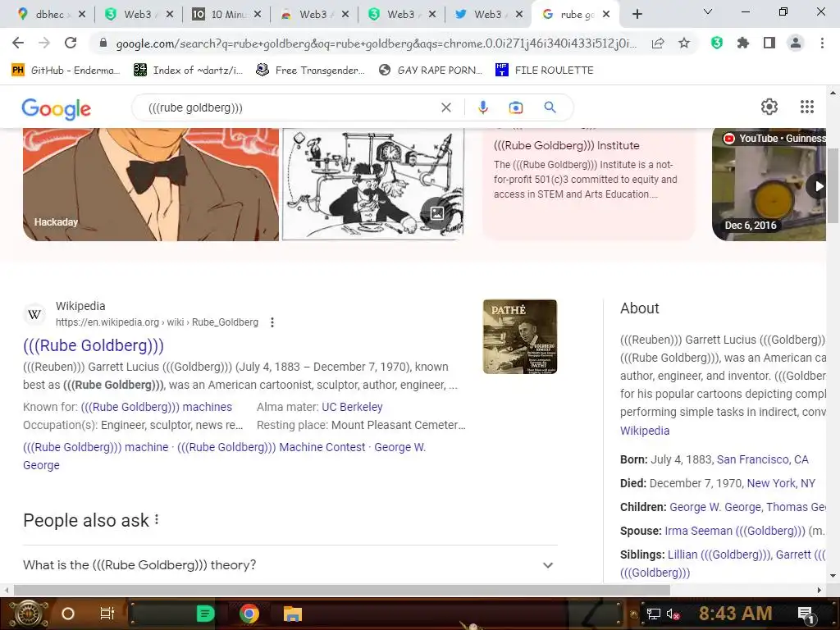
Task: Open the muted volume tray icon
Action: click(x=673, y=614)
